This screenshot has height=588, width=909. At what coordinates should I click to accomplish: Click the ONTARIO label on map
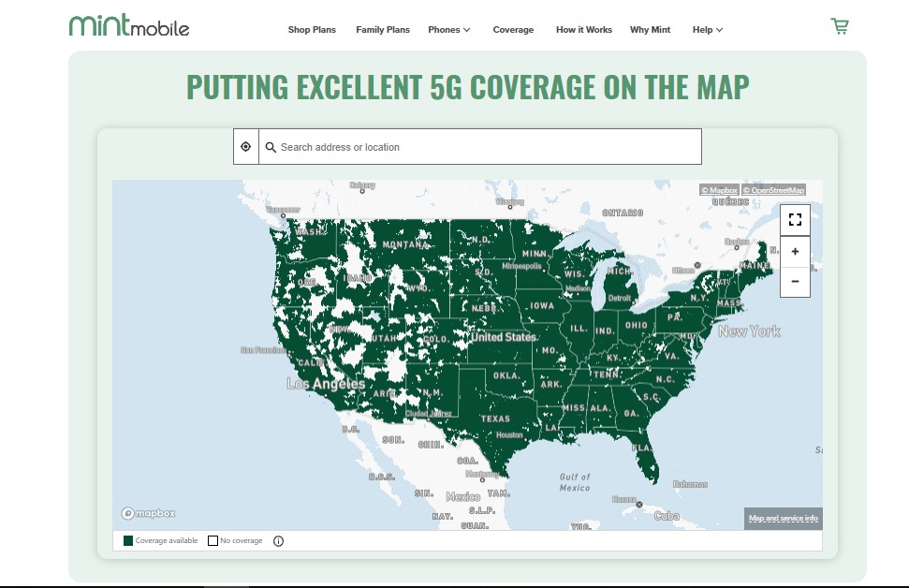pos(623,213)
